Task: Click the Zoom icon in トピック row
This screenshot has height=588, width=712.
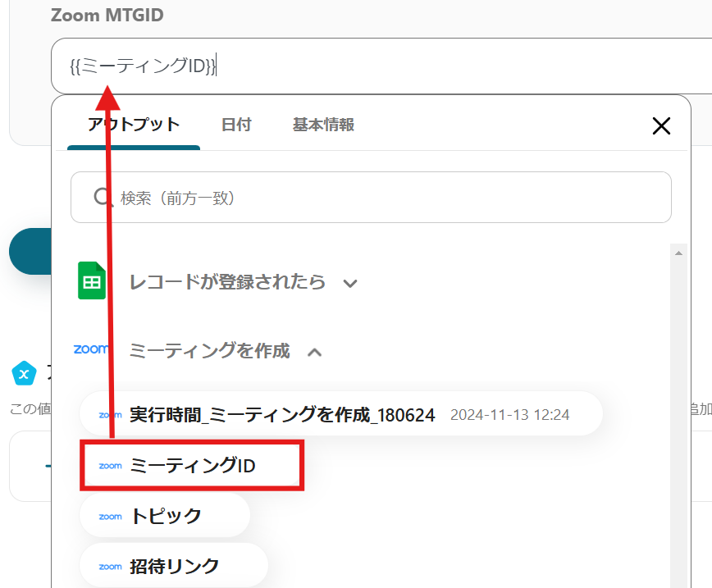Action: [111, 517]
